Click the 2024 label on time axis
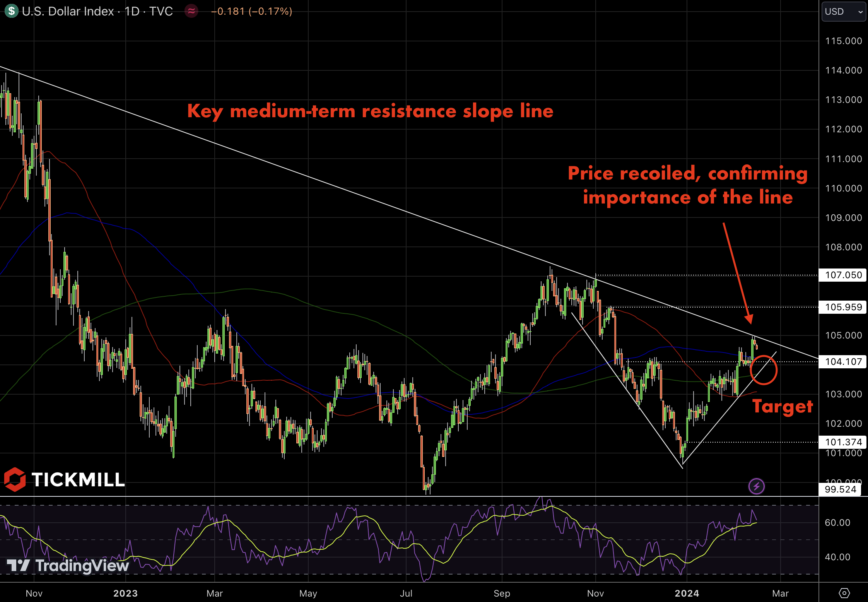 (687, 593)
